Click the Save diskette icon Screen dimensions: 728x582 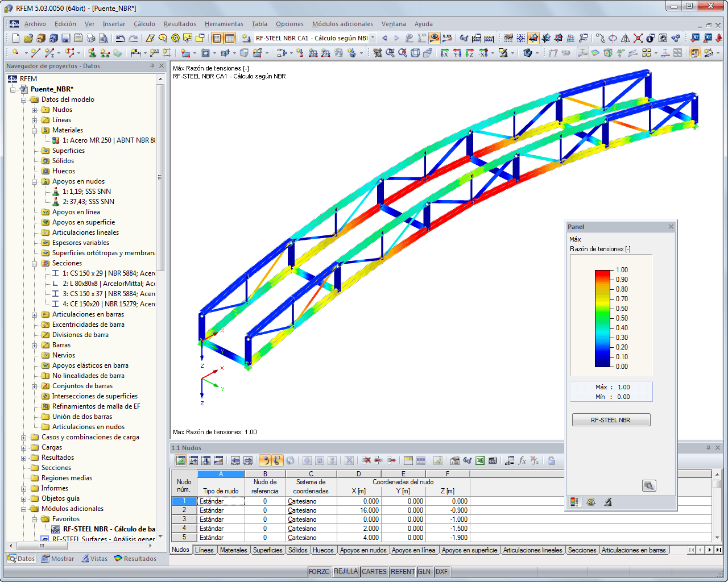(x=66, y=38)
